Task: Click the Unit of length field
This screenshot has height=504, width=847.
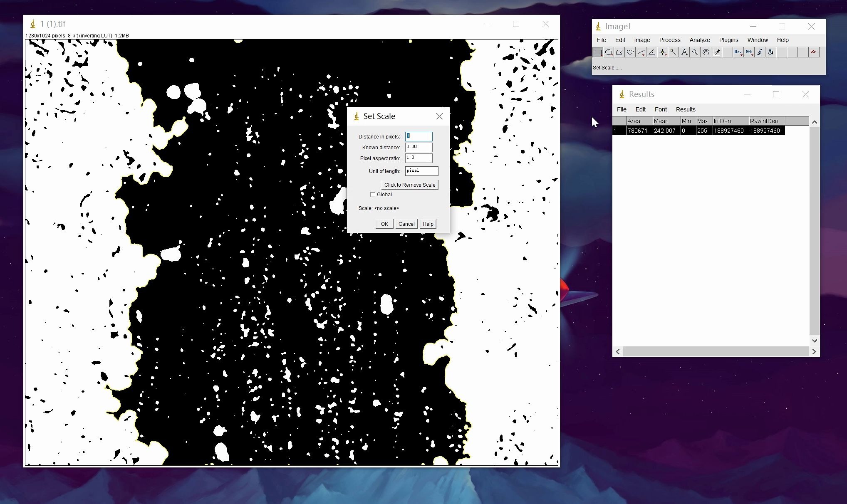Action: pos(421,171)
